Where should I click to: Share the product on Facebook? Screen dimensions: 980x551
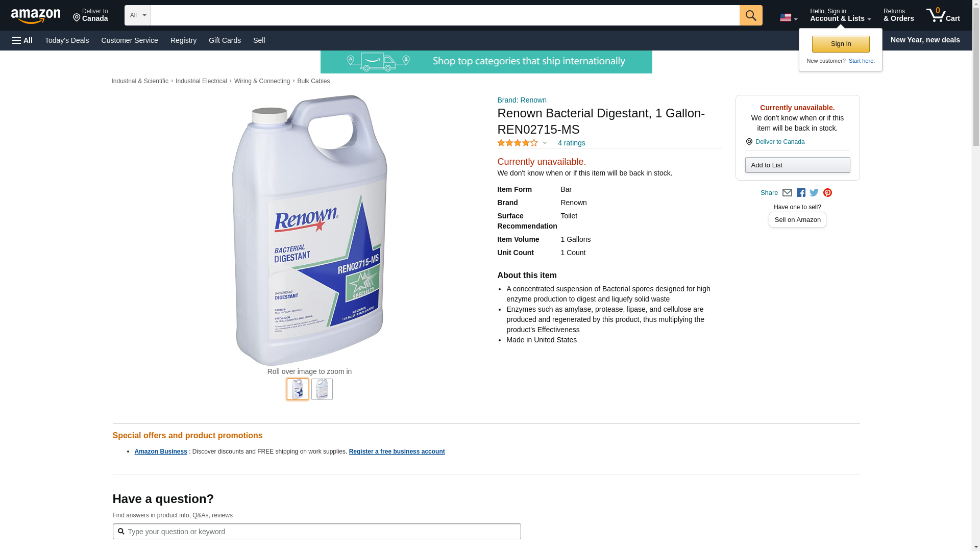[x=801, y=193]
